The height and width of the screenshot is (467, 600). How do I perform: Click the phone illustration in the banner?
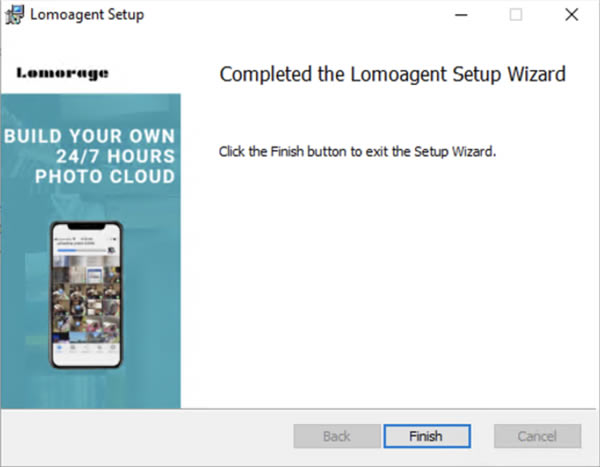coord(87,295)
